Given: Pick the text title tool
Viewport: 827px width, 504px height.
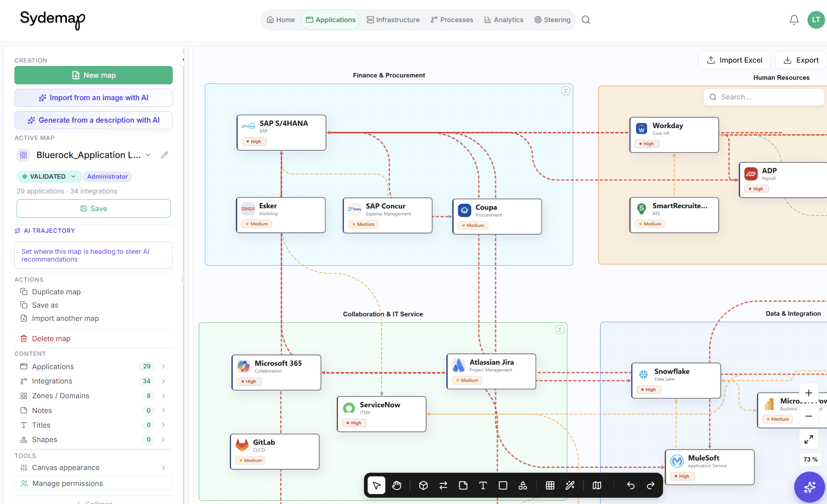Looking at the screenshot, I should click(x=483, y=485).
